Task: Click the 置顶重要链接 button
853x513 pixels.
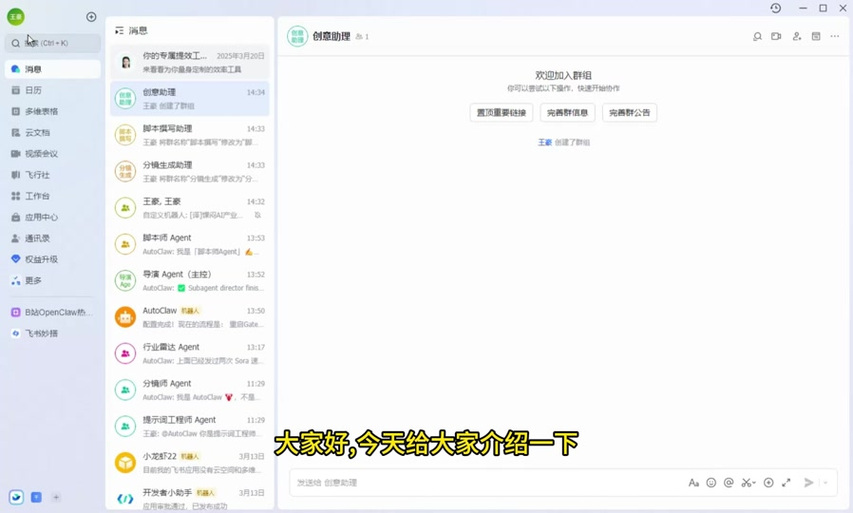Action: (x=501, y=113)
